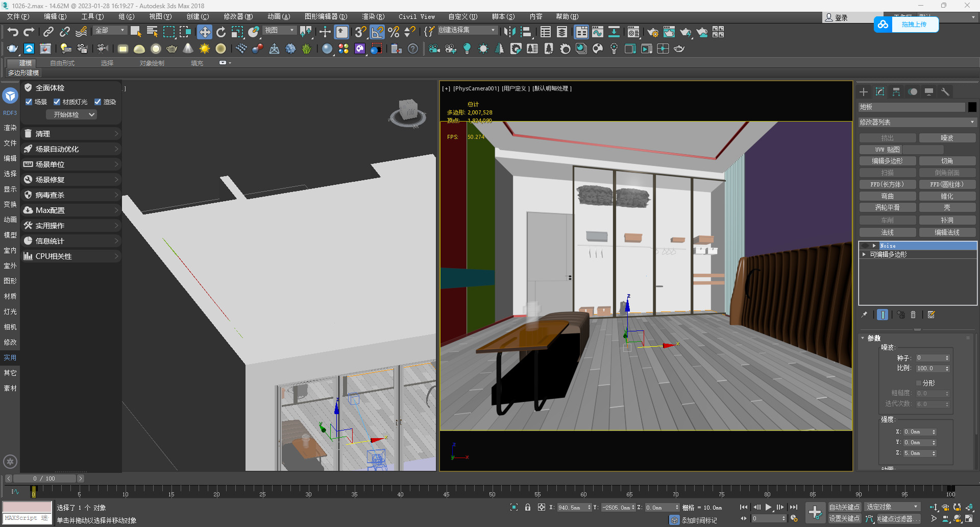Apply the 涡轮平滑 modifier button
Screen dimensions: 980x527
click(x=888, y=207)
